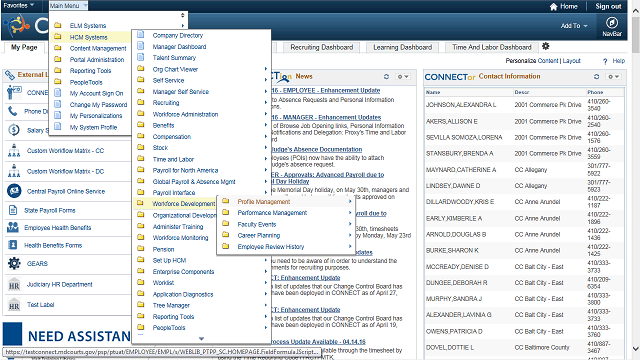Open PeopleTools in Main Menu
Viewport: 640px width, 360px height.
(x=86, y=82)
